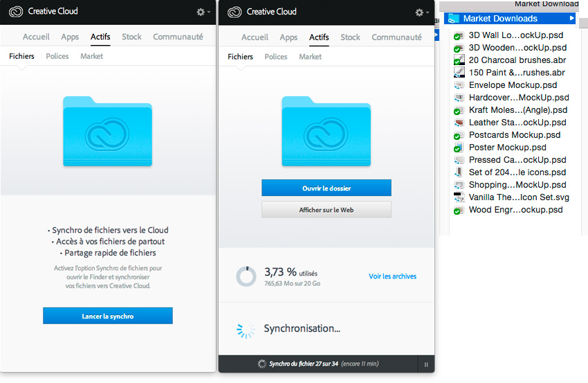This screenshot has width=588, height=383.
Task: Open the Voir les archives link
Action: 392,276
